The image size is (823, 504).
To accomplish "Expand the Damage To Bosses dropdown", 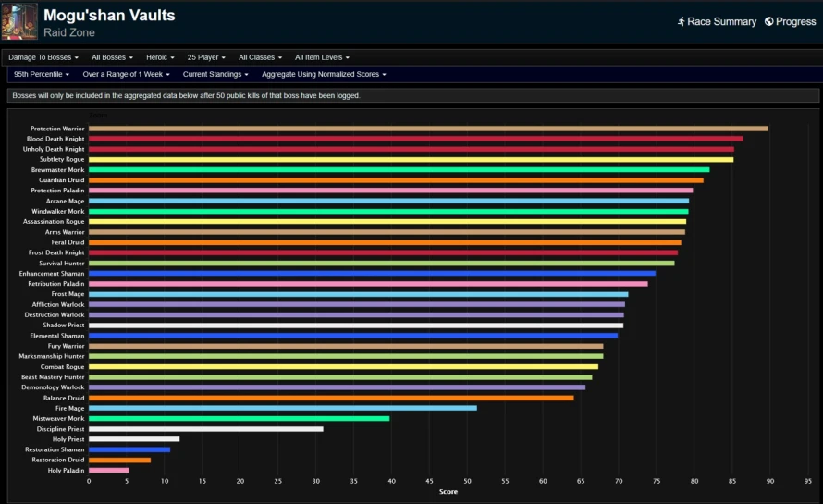I will coord(43,57).
